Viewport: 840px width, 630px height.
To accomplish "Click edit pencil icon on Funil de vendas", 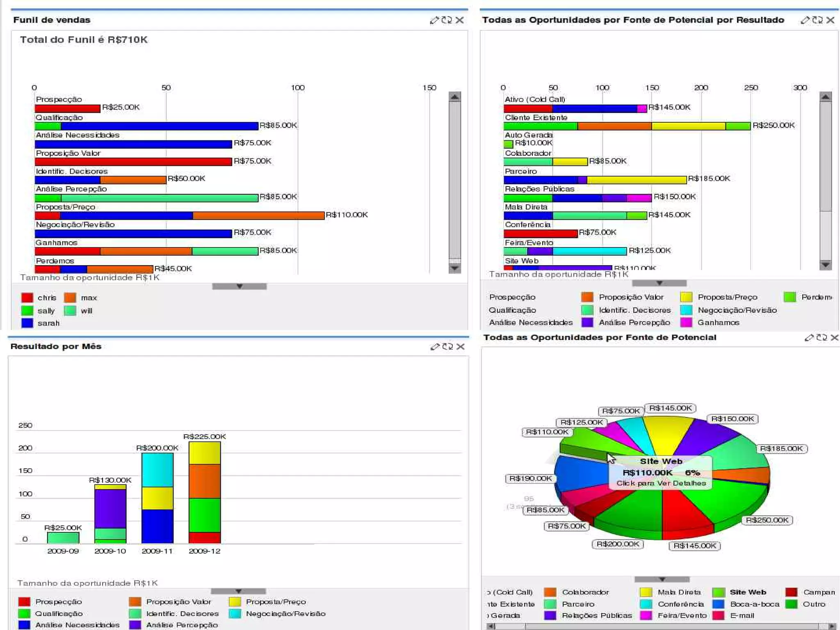I will click(x=434, y=20).
